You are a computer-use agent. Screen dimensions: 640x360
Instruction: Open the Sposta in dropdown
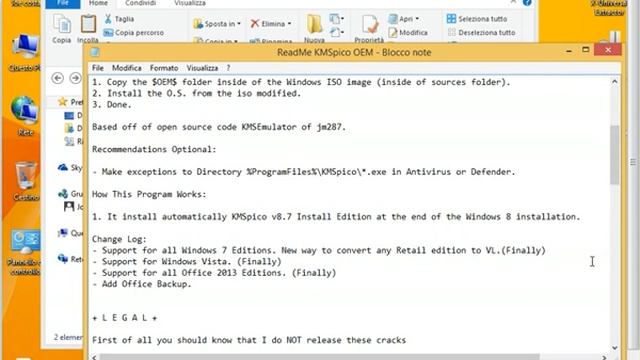pyautogui.click(x=217, y=24)
